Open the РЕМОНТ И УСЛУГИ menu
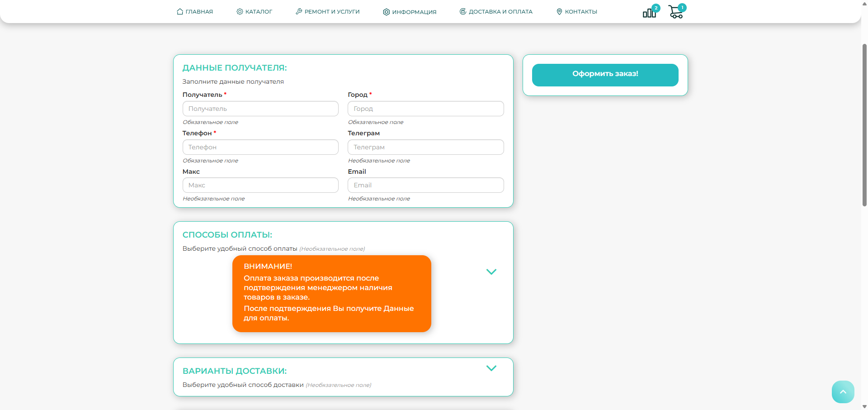 coord(328,12)
